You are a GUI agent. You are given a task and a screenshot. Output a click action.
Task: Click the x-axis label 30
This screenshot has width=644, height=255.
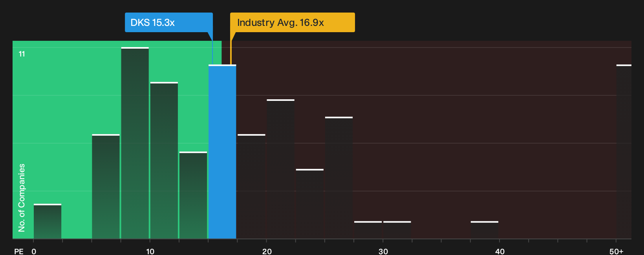tap(383, 251)
